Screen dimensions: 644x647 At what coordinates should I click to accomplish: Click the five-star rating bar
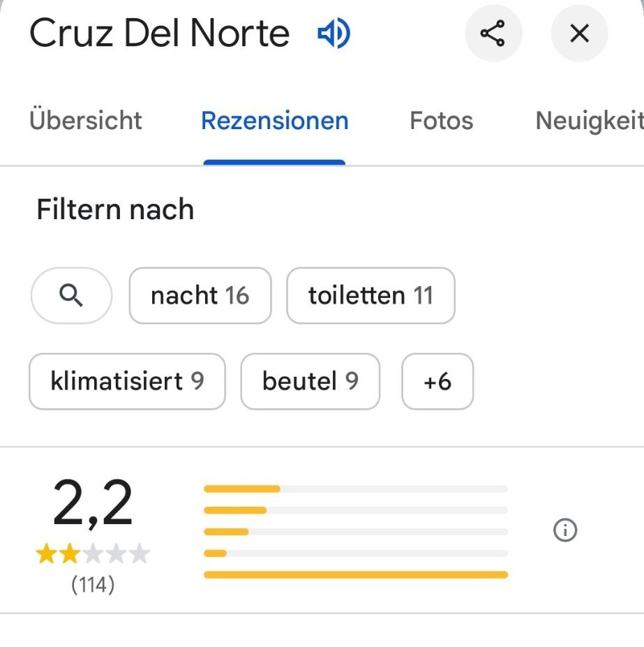tap(356, 489)
